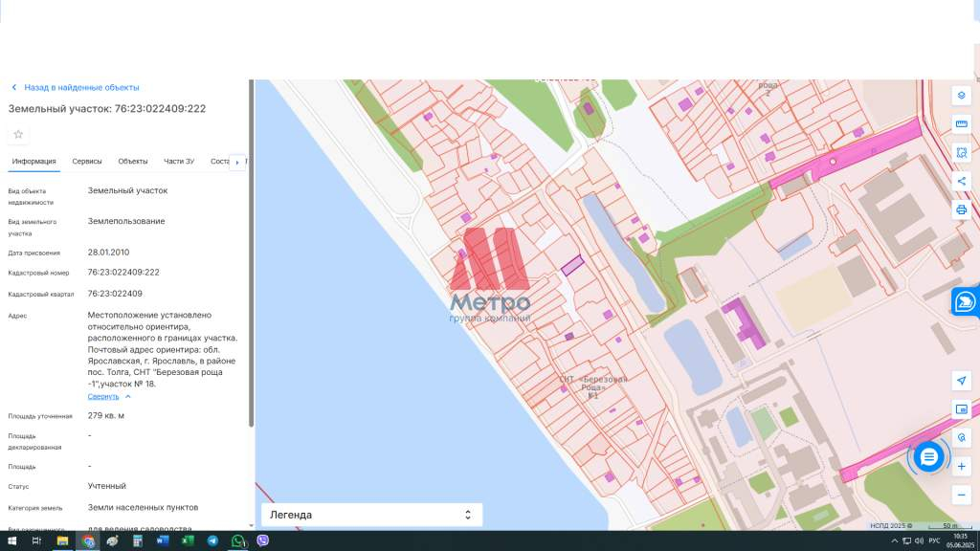
Task: Open Task View on the taskbar
Action: coord(36,541)
